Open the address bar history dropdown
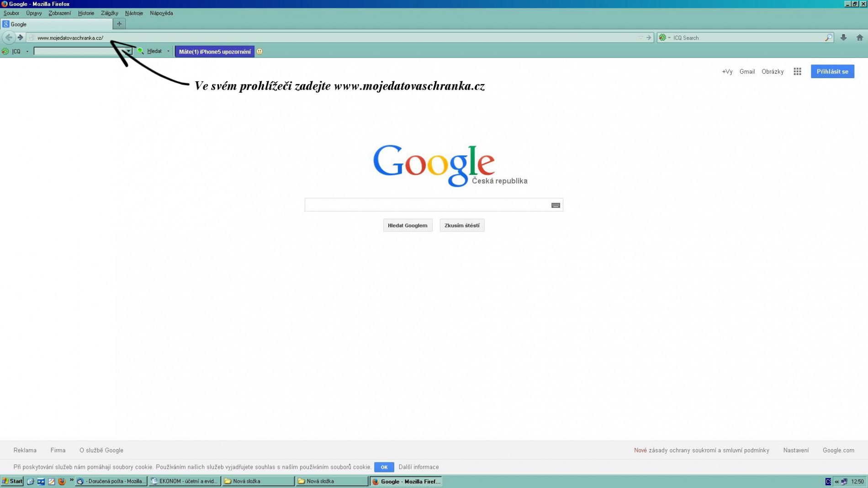This screenshot has height=488, width=868. (x=640, y=37)
